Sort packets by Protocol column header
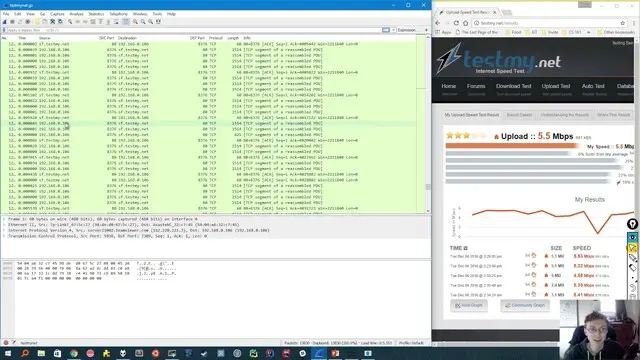Viewport: 640px width, 360px height. [216, 38]
